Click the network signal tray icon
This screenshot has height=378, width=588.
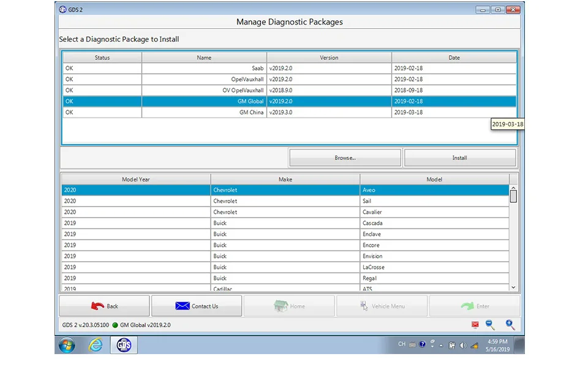(x=475, y=346)
